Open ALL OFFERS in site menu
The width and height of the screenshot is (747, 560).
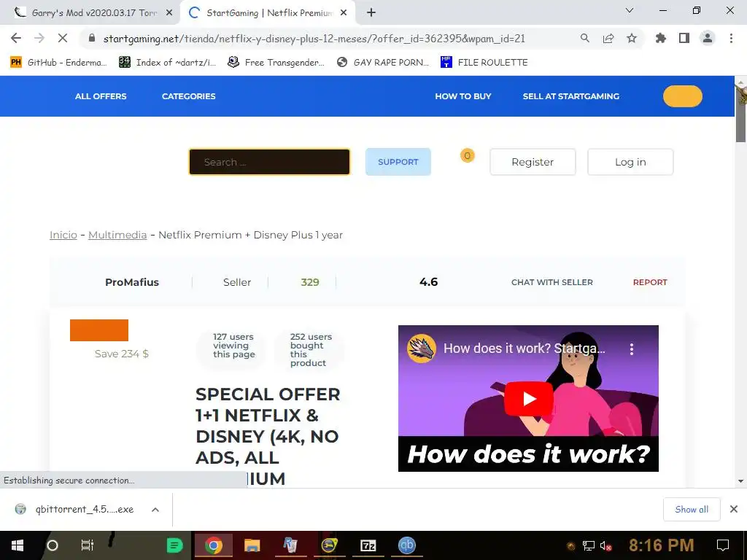tap(101, 96)
